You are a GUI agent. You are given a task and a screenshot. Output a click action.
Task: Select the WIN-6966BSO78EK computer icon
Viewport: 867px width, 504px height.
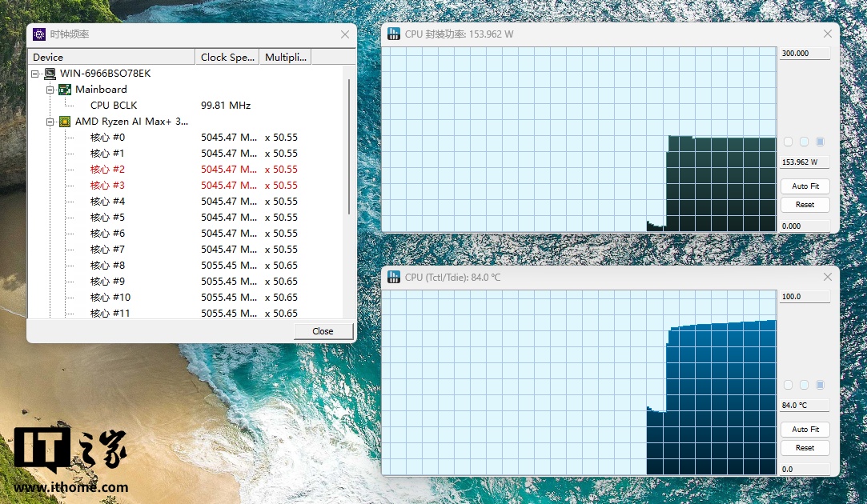50,74
